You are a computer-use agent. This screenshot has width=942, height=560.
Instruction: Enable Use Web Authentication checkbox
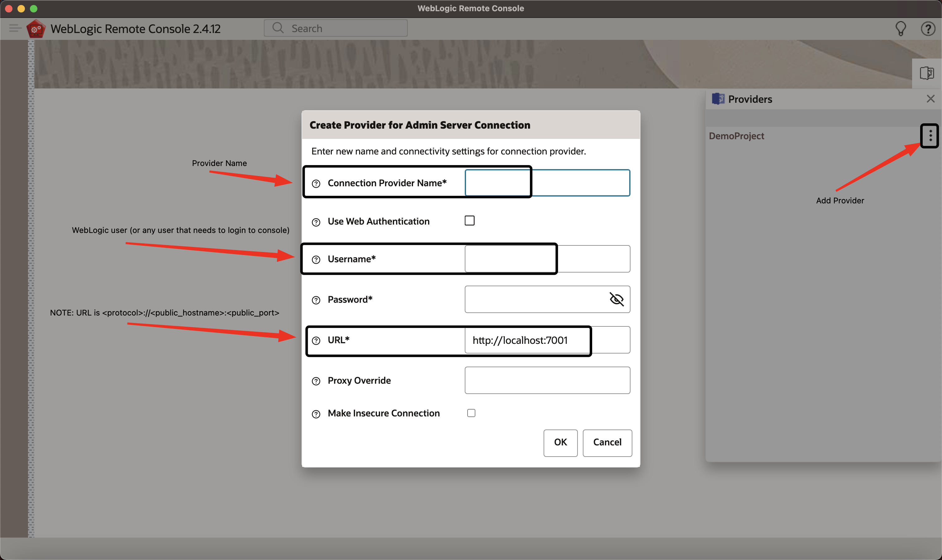[x=469, y=221]
